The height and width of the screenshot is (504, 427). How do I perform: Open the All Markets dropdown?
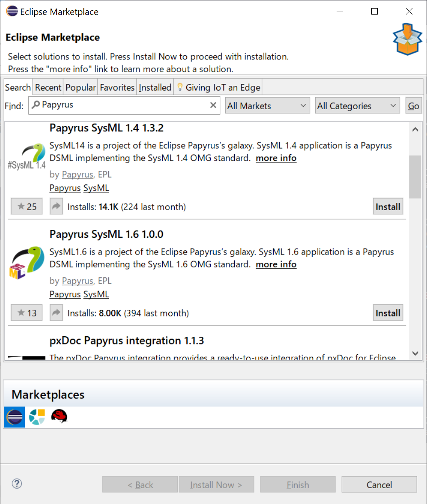[267, 106]
